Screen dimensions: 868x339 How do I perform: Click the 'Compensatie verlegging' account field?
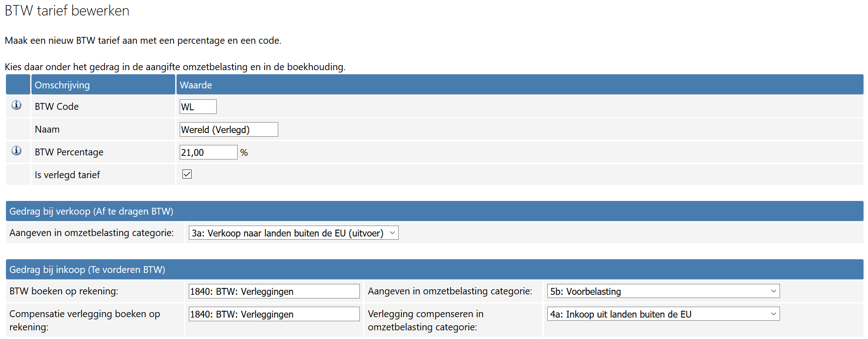pos(274,314)
